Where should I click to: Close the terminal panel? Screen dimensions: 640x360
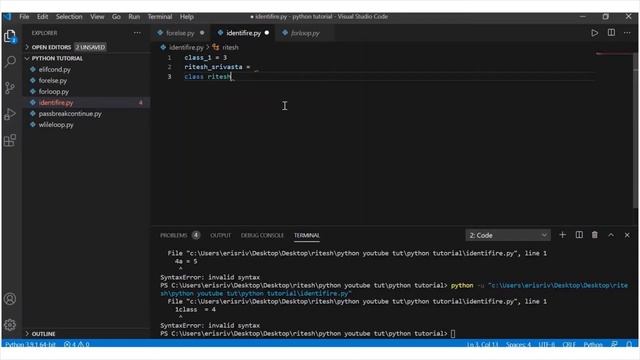(x=627, y=235)
